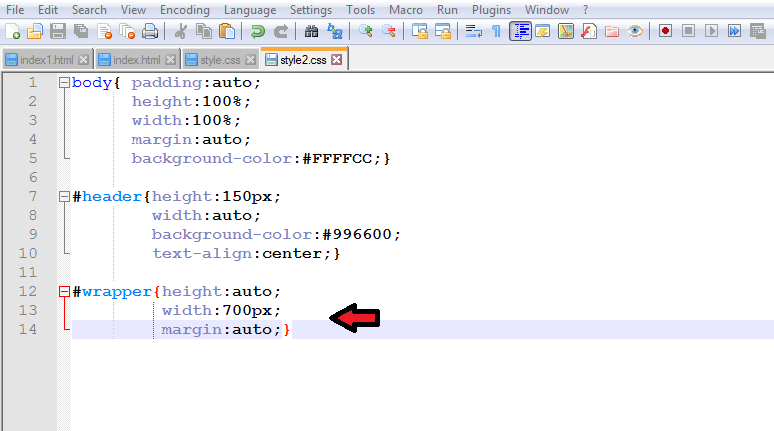Click the Save All icon

pos(81,31)
